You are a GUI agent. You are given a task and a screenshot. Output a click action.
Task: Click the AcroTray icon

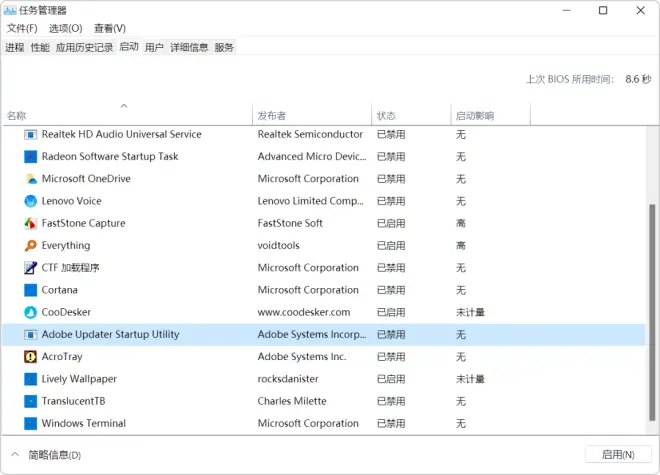pos(31,357)
